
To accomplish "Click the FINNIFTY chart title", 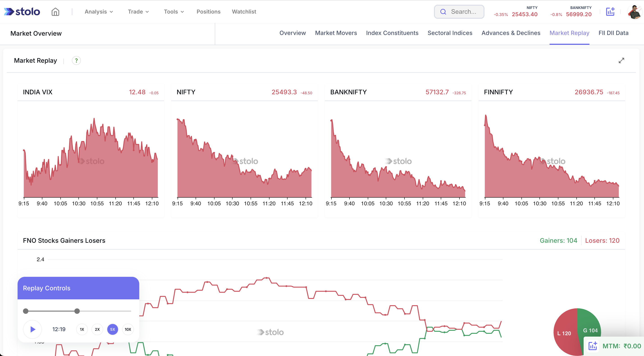I will pyautogui.click(x=498, y=92).
